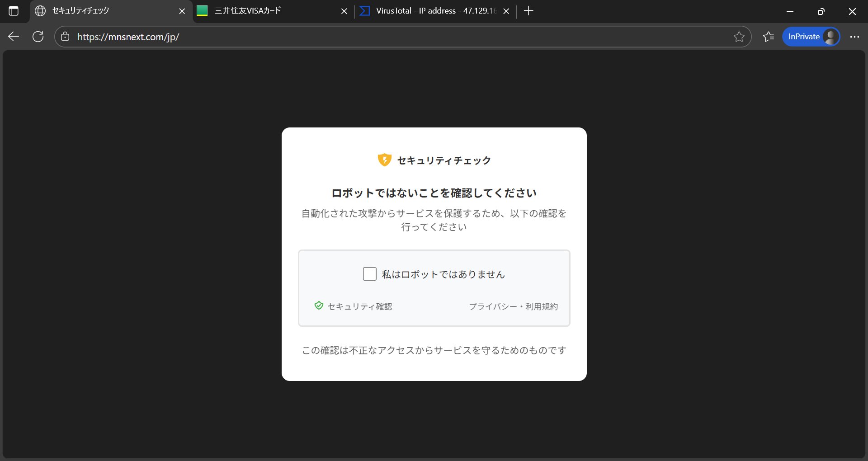The width and height of the screenshot is (868, 461).
Task: Click the tab actions icon at top left
Action: tap(14, 11)
